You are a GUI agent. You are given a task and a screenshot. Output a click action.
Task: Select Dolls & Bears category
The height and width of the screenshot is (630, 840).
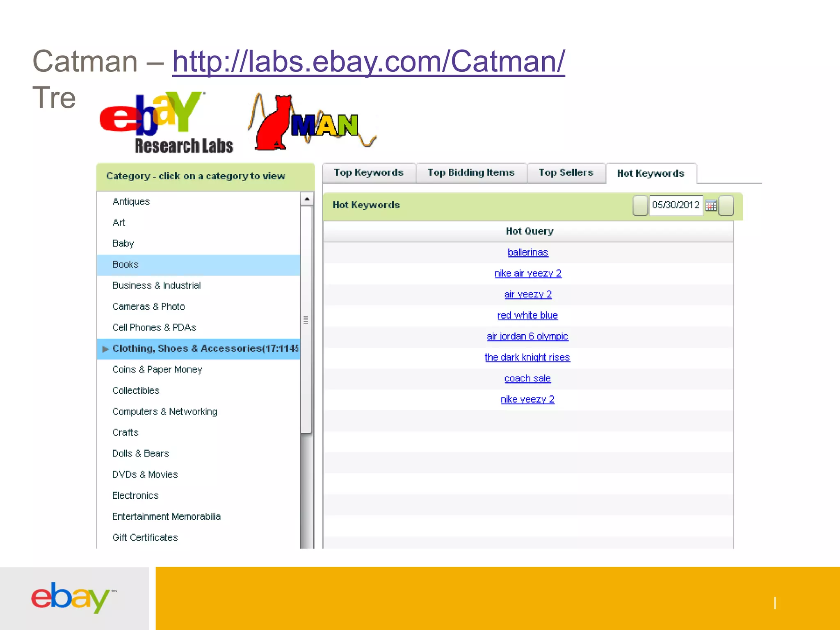pos(199,454)
